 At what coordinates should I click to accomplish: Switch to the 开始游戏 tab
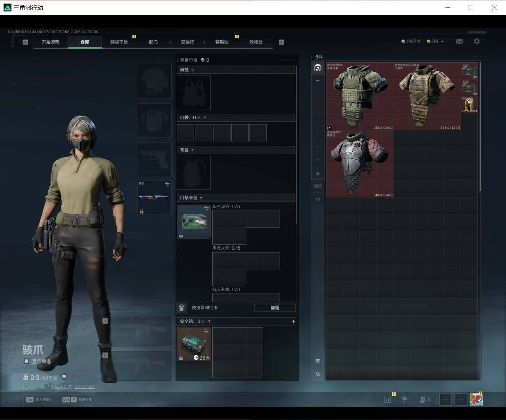51,42
